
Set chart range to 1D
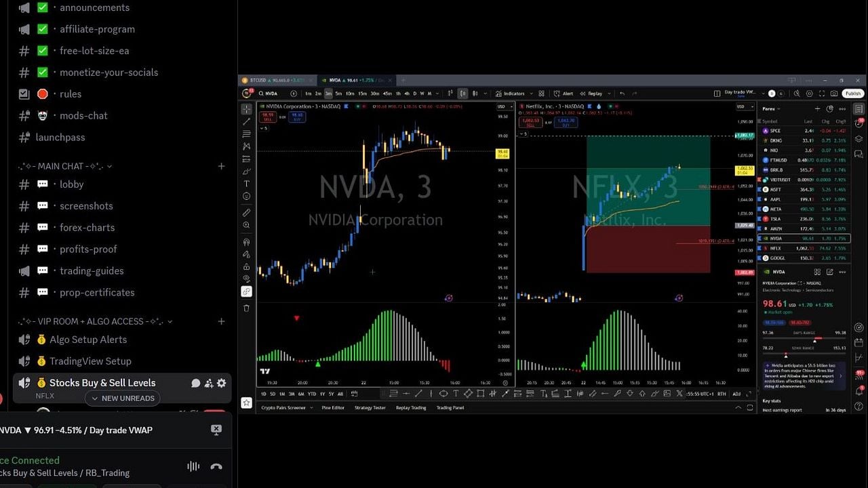[x=264, y=394]
